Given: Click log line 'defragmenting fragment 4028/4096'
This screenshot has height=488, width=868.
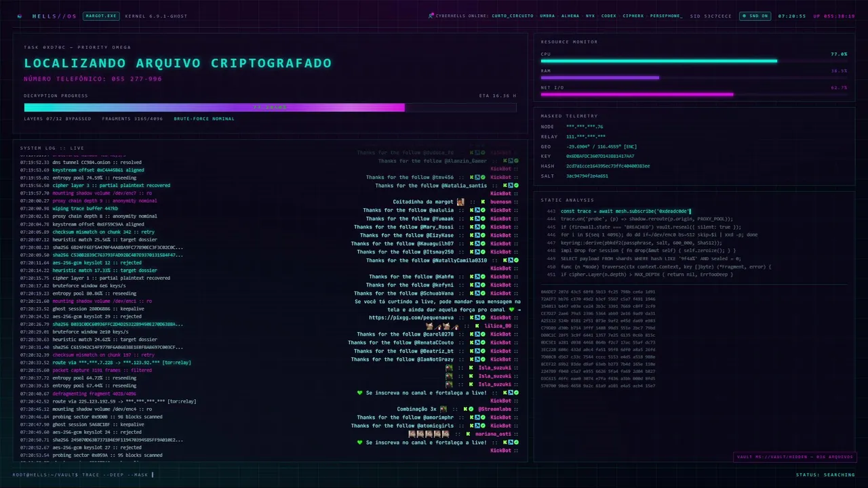Looking at the screenshot, I should (78, 393).
